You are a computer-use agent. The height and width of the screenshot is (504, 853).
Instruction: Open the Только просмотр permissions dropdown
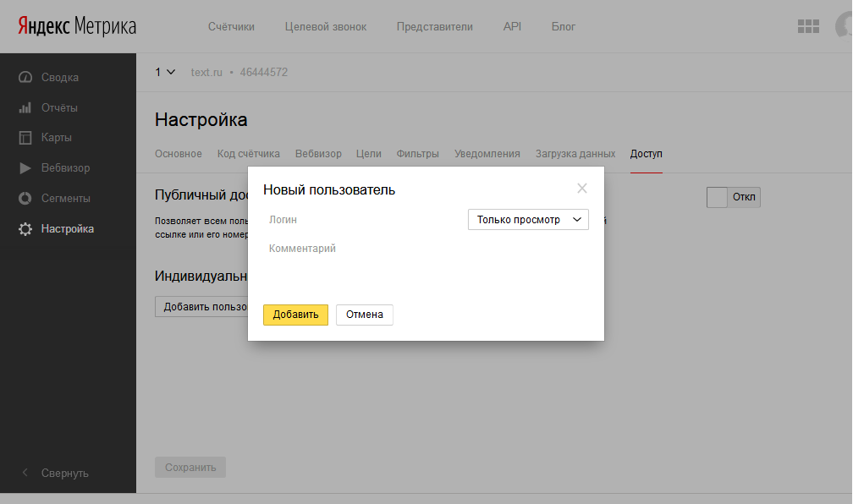(528, 220)
